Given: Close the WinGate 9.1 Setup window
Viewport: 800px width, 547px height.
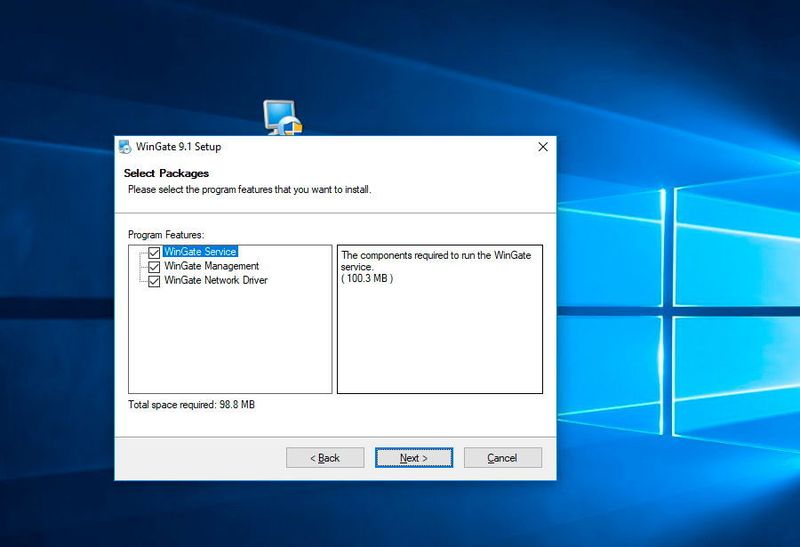Looking at the screenshot, I should (543, 147).
